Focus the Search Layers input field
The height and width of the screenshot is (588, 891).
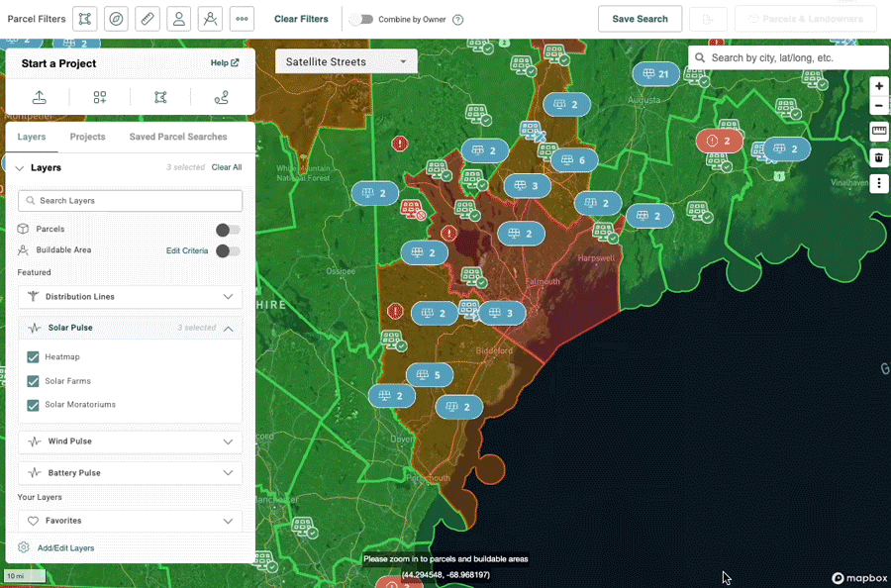tap(130, 201)
